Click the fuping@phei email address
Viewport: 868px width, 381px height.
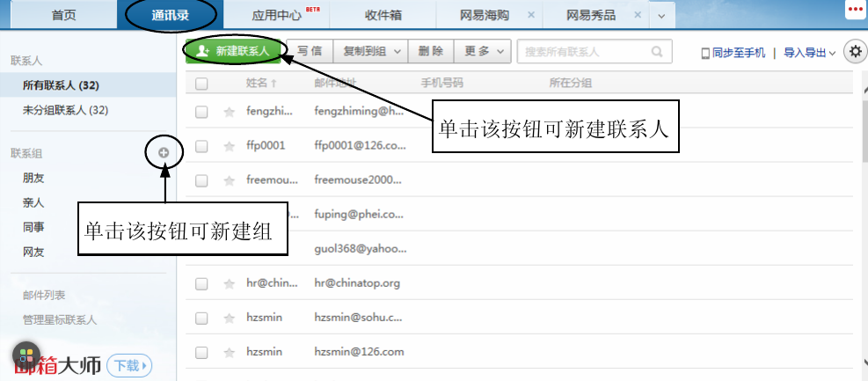pos(361,215)
